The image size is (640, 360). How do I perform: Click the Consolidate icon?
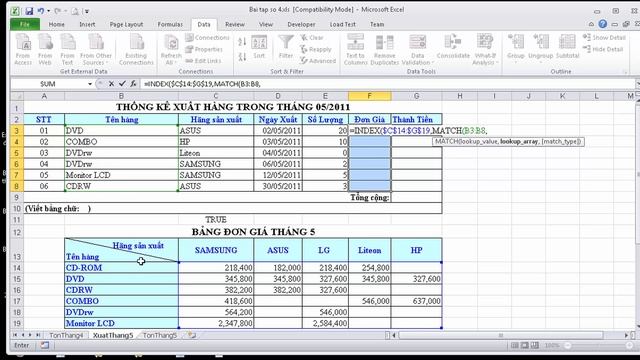click(453, 47)
